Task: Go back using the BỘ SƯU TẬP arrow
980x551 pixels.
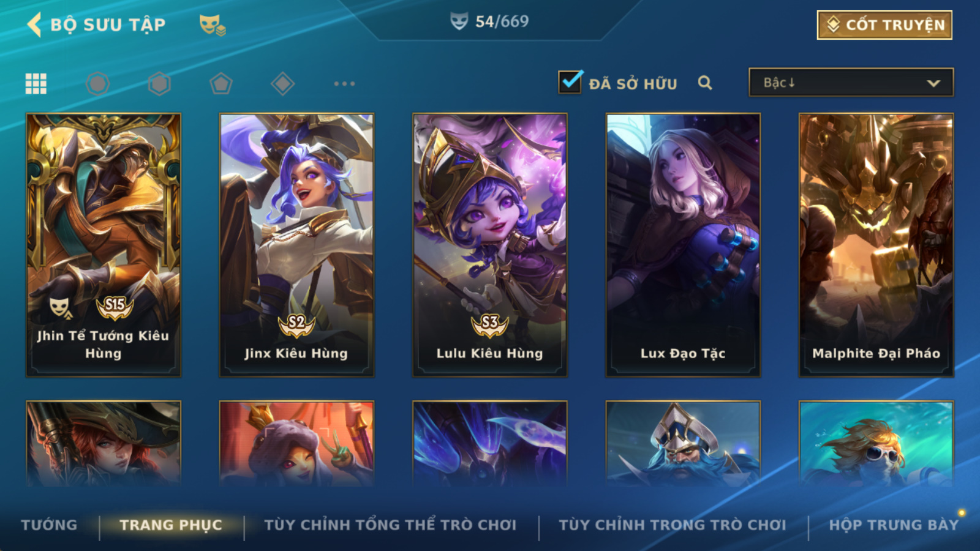Action: [x=34, y=24]
